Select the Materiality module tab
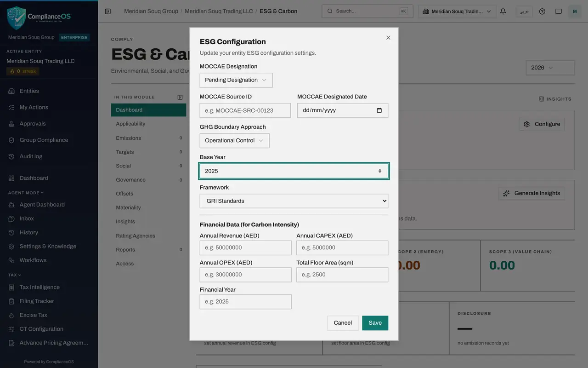Viewport: 588px width, 368px height. point(148,207)
